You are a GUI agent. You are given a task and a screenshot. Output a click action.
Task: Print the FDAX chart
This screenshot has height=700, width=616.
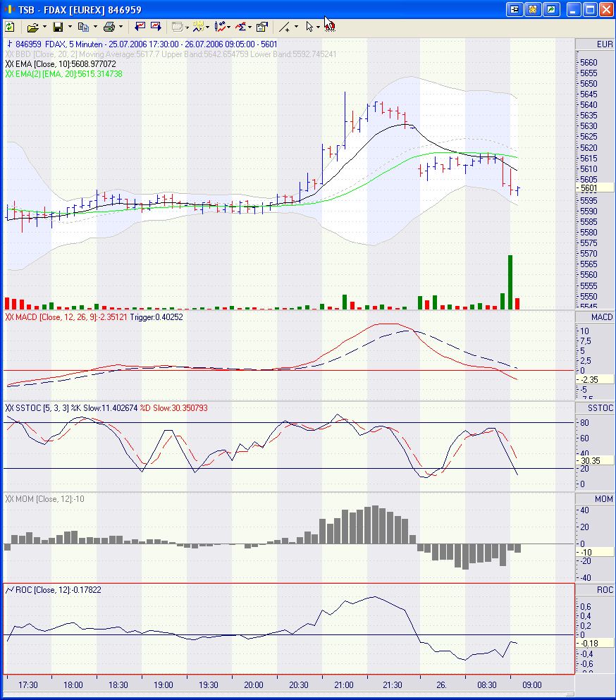coord(109,26)
